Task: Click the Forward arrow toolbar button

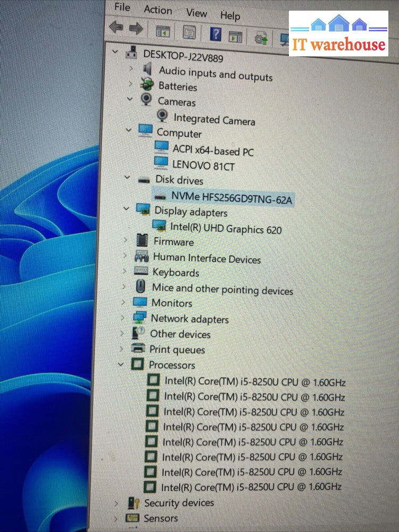Action: (136, 29)
